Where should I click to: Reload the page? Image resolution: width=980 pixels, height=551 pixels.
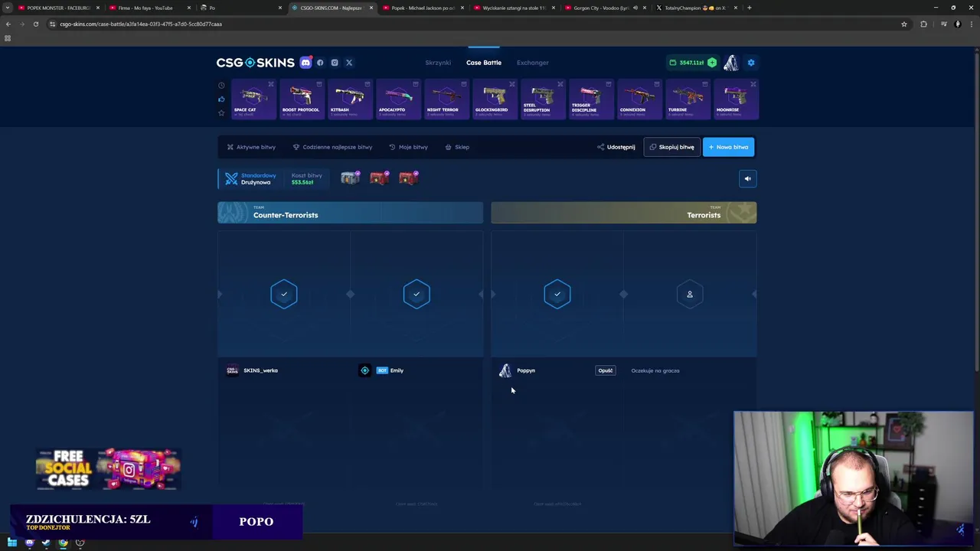(x=36, y=24)
